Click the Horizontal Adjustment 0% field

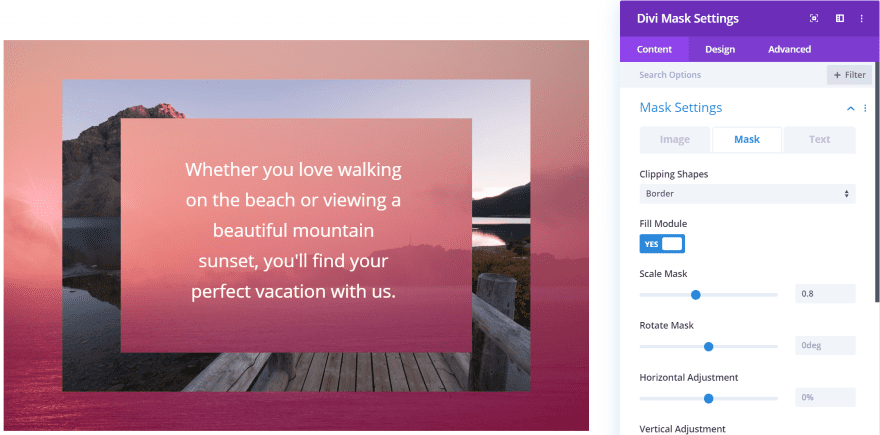pos(825,397)
